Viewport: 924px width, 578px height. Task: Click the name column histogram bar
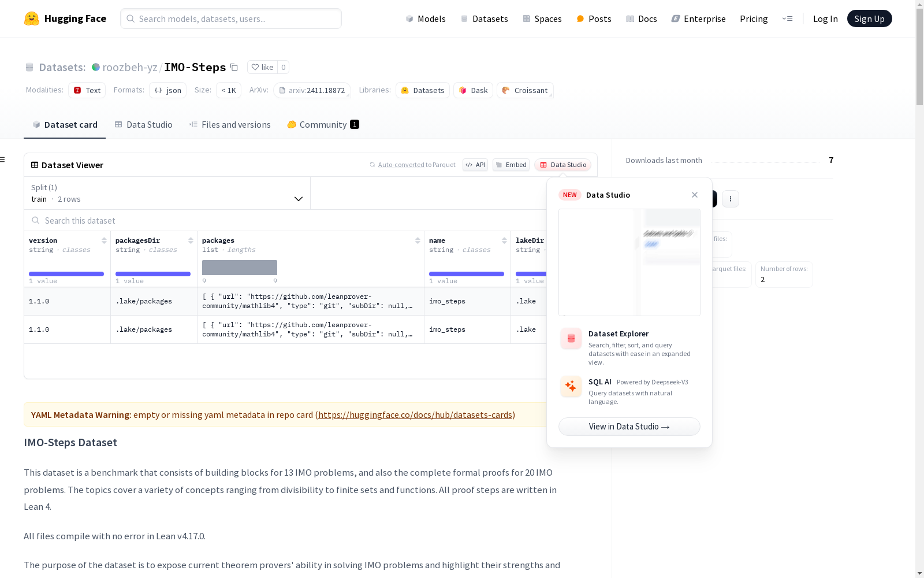467,274
